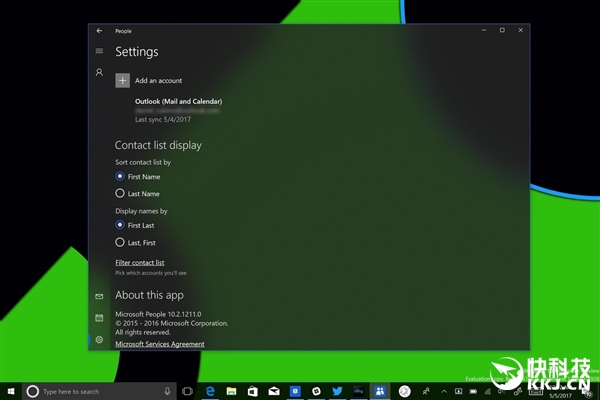Show hidden tray icons with the chevron
The image size is (600, 400).
tap(444, 391)
